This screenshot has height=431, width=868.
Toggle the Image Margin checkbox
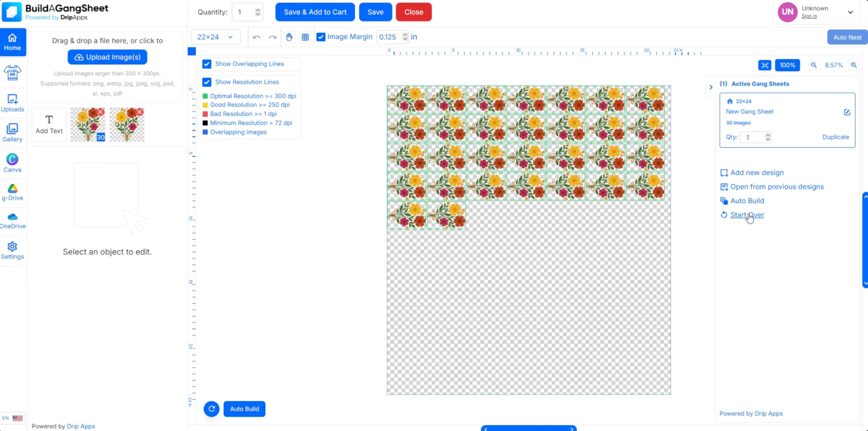click(321, 37)
